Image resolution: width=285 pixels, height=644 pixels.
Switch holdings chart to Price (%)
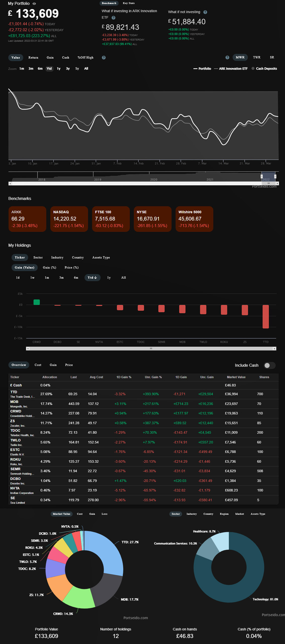pyautogui.click(x=72, y=268)
